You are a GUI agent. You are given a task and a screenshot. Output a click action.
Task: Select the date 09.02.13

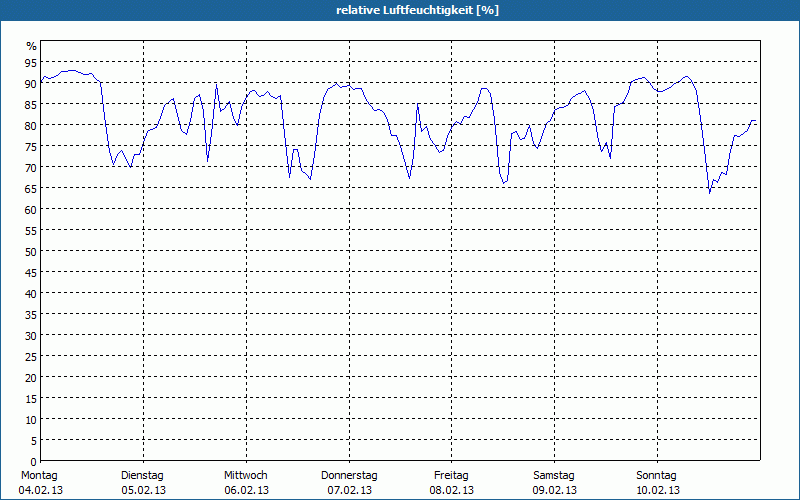click(555, 490)
